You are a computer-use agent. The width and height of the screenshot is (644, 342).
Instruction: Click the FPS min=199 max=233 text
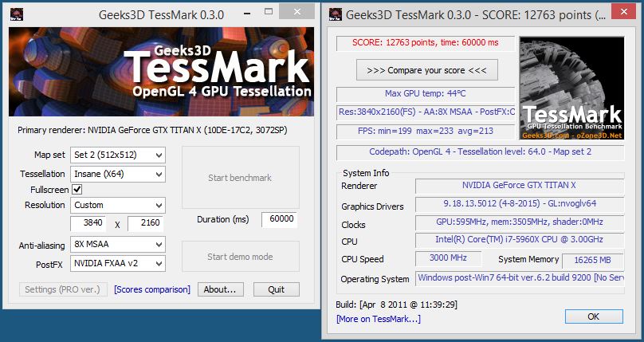[x=426, y=132]
